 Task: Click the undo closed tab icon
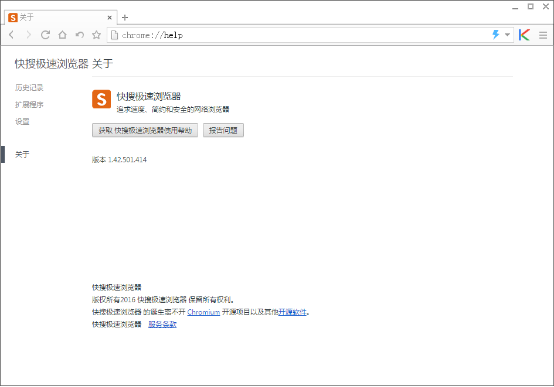click(x=79, y=35)
